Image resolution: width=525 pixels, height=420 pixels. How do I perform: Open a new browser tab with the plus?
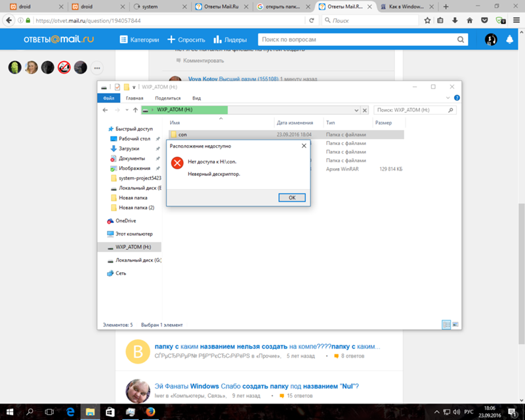point(446,7)
